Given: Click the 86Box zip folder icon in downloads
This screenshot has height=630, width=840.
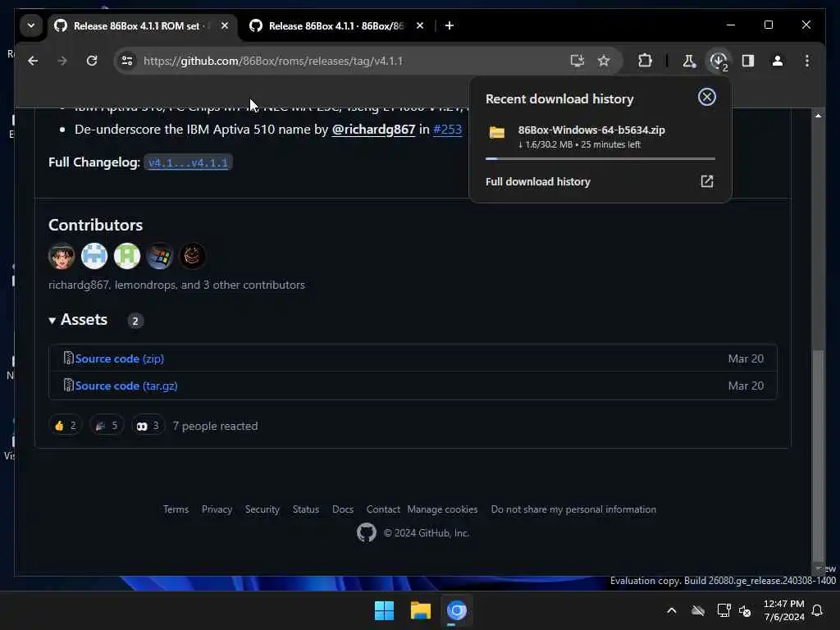Looking at the screenshot, I should coord(496,132).
